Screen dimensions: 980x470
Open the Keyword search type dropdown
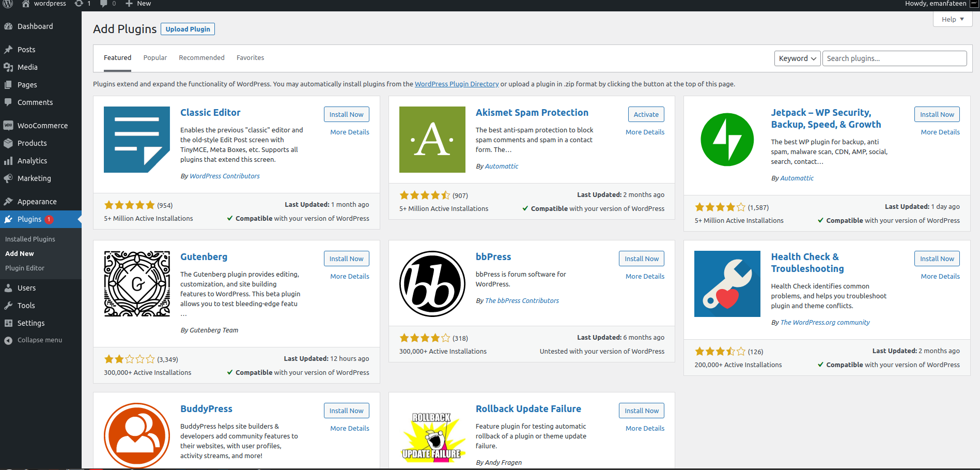click(x=797, y=58)
